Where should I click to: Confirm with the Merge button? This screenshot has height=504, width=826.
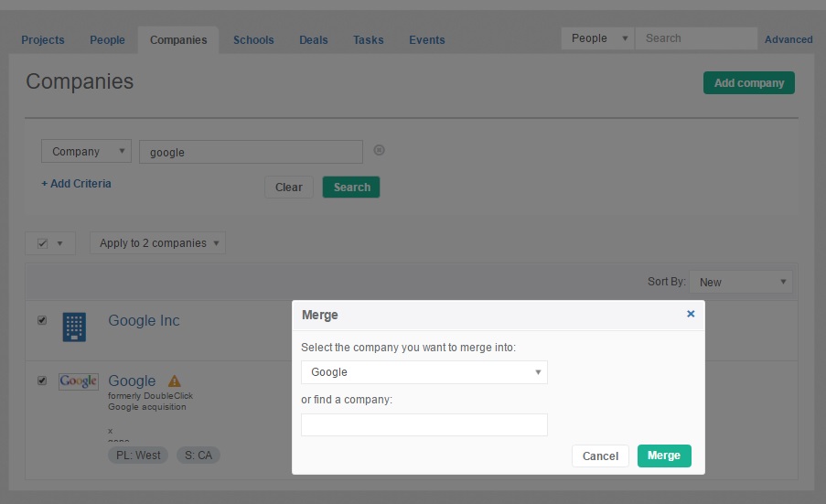[x=664, y=456]
